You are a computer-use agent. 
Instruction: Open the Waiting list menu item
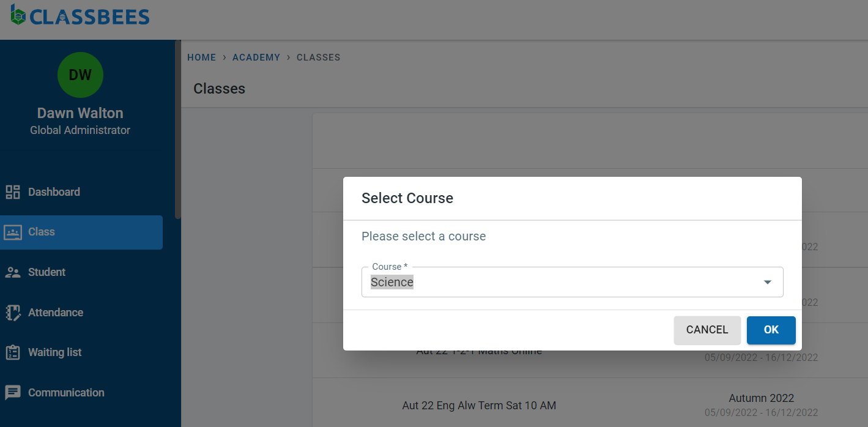click(55, 352)
